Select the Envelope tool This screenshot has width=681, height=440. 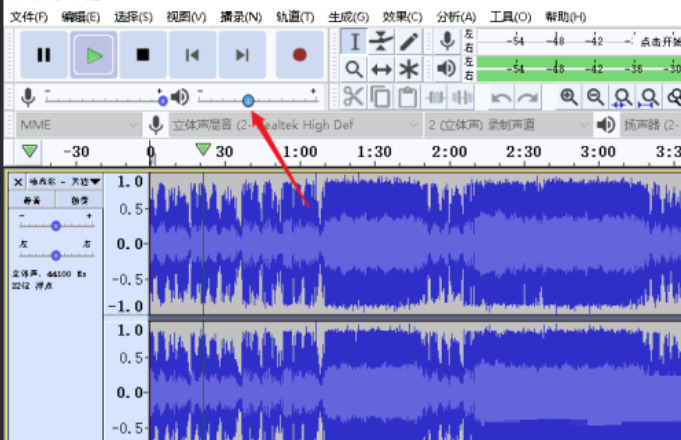(x=381, y=42)
